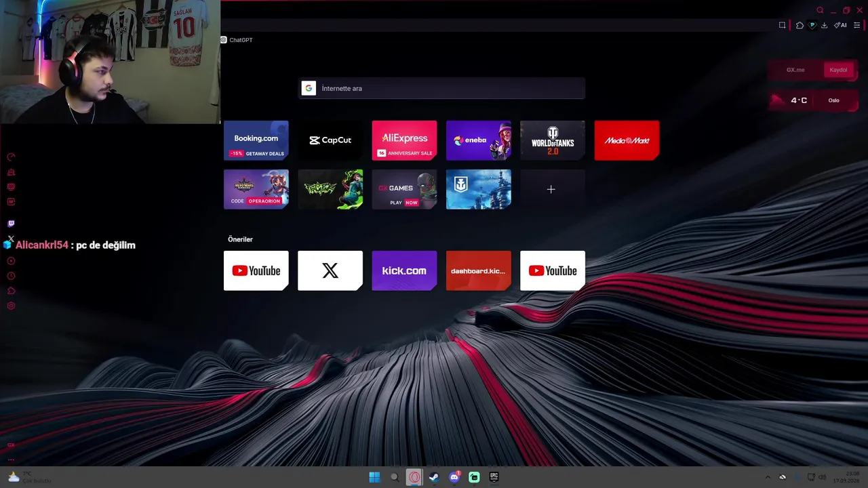This screenshot has height=488, width=868.
Task: Open the Player icon in sidebar
Action: tap(11, 261)
